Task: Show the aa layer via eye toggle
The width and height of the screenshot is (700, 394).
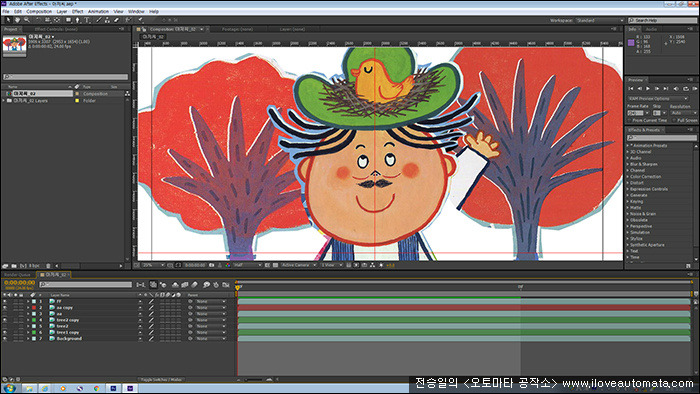Action: point(5,314)
